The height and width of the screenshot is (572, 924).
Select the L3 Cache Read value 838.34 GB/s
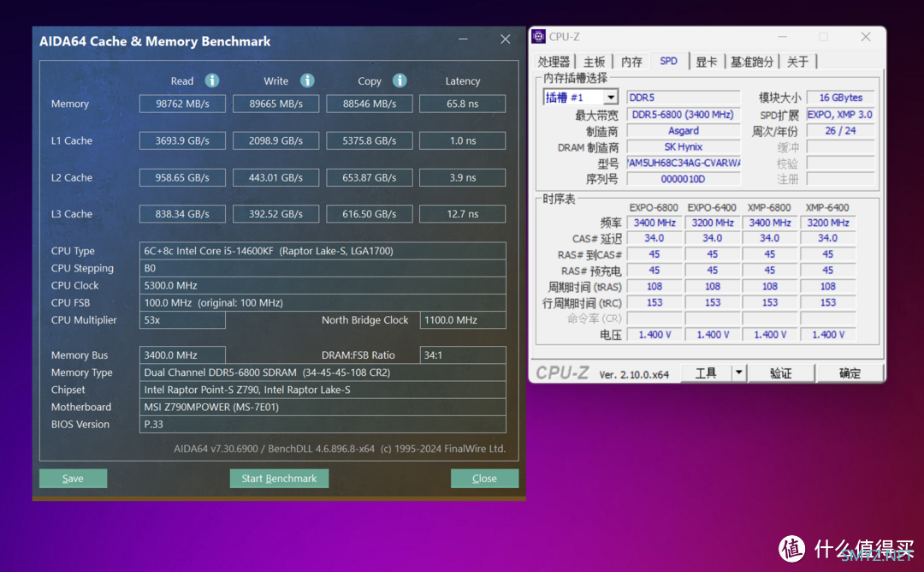pos(182,214)
